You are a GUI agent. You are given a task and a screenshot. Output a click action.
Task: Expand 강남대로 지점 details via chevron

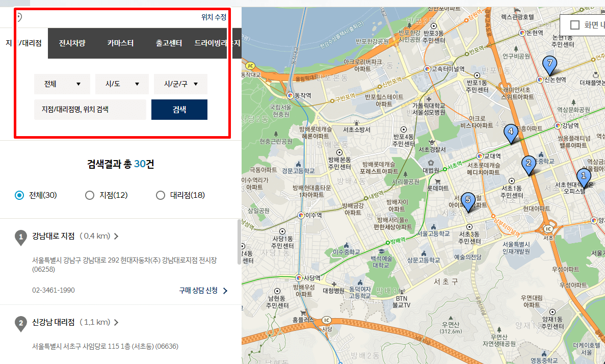pyautogui.click(x=116, y=236)
